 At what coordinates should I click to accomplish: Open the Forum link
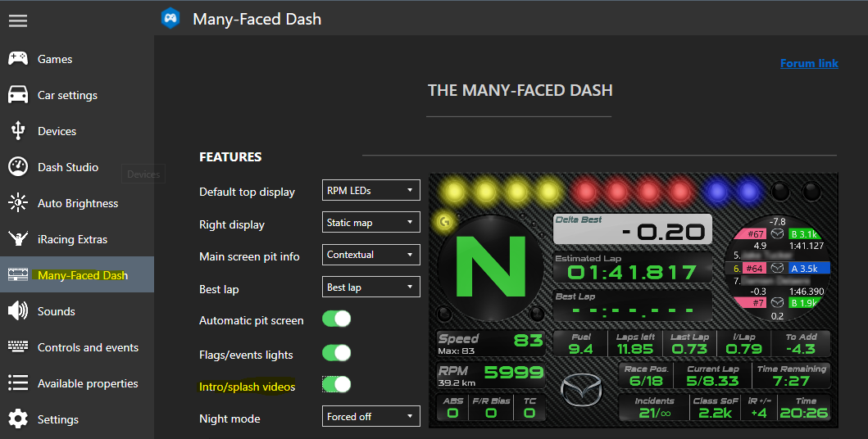tap(809, 64)
